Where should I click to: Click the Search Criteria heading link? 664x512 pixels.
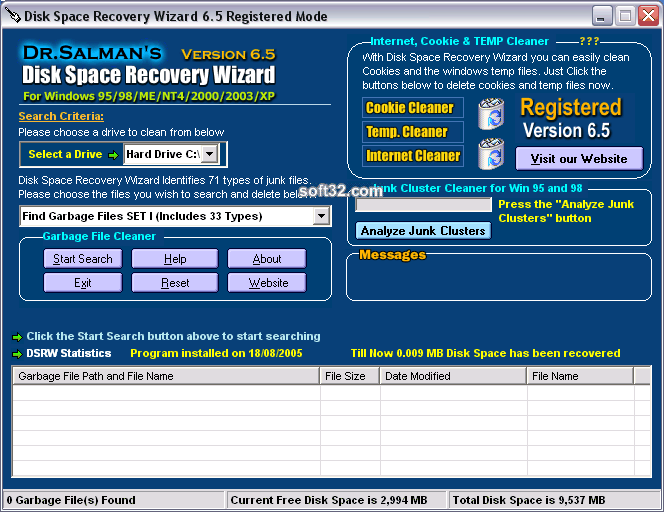61,116
